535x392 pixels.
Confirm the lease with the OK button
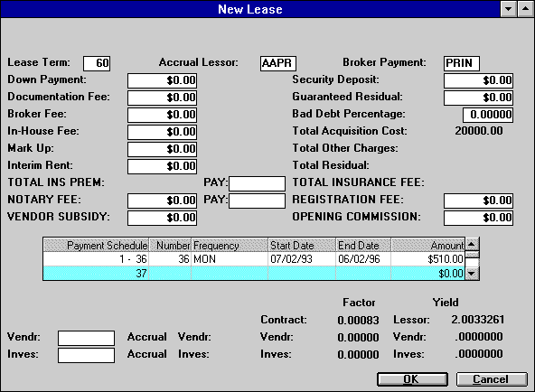pyautogui.click(x=412, y=379)
